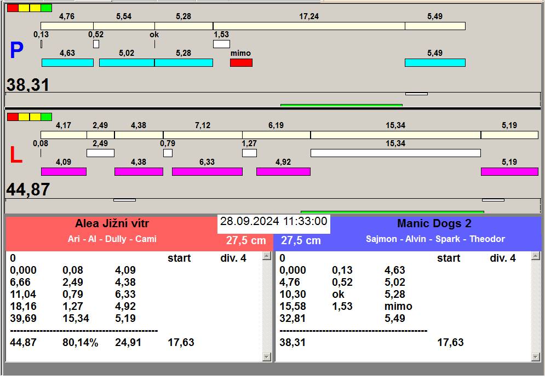Click the green start light in lane P

(46, 8)
